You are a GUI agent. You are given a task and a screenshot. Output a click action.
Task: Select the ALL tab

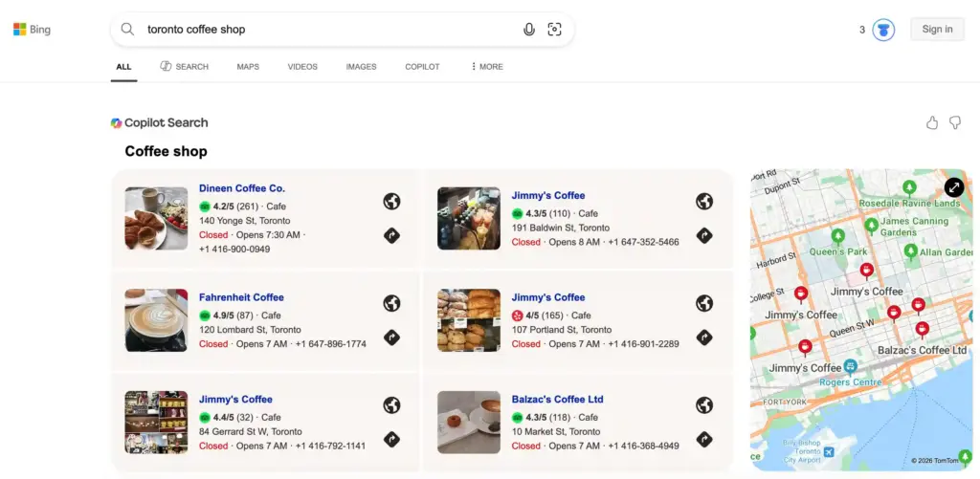pos(123,66)
